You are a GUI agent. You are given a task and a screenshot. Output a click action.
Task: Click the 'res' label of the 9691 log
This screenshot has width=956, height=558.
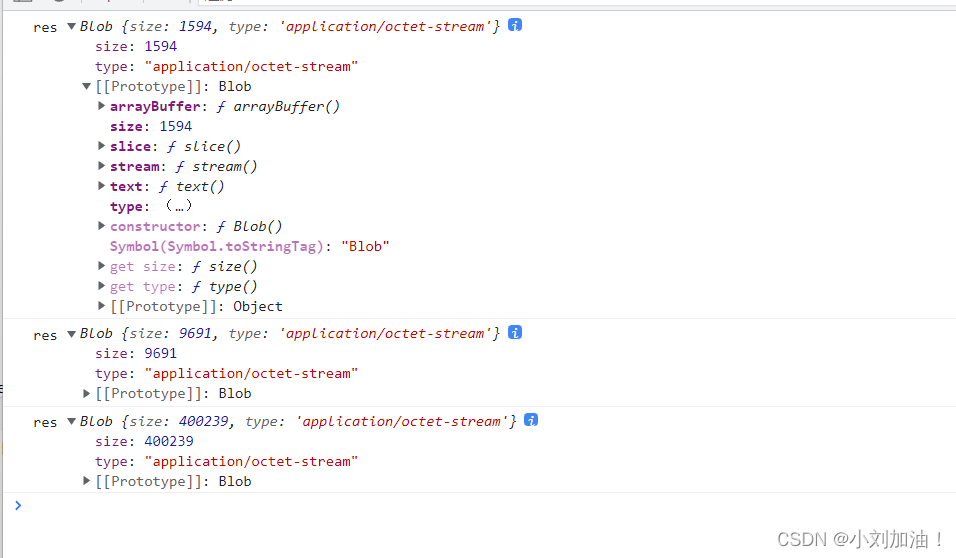click(x=45, y=335)
